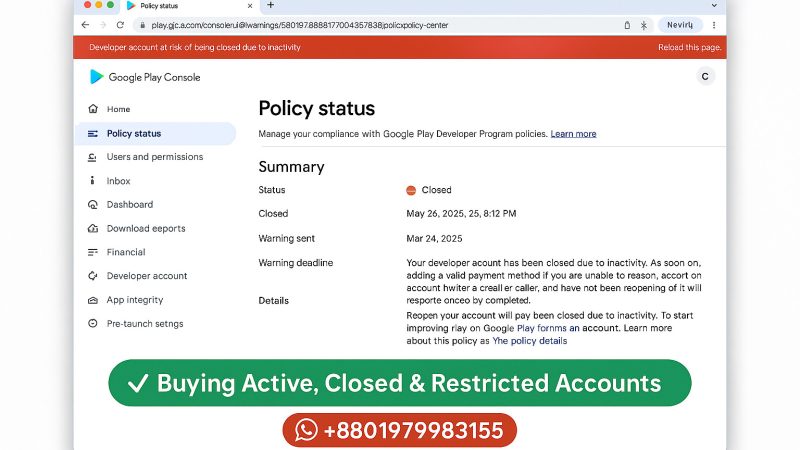This screenshot has height=450, width=800.
Task: Expand the tab list dropdown chevron
Action: click(714, 6)
